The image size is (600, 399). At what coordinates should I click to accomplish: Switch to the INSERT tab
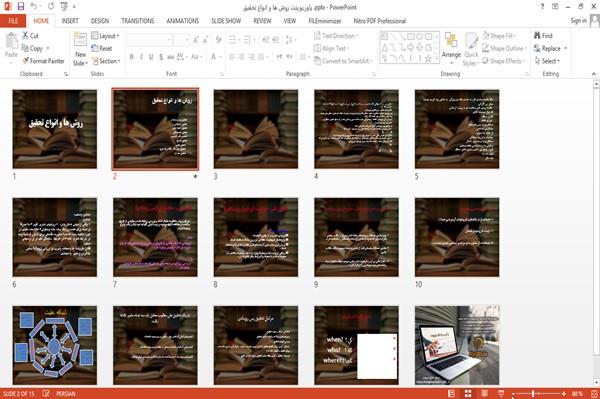tap(70, 21)
